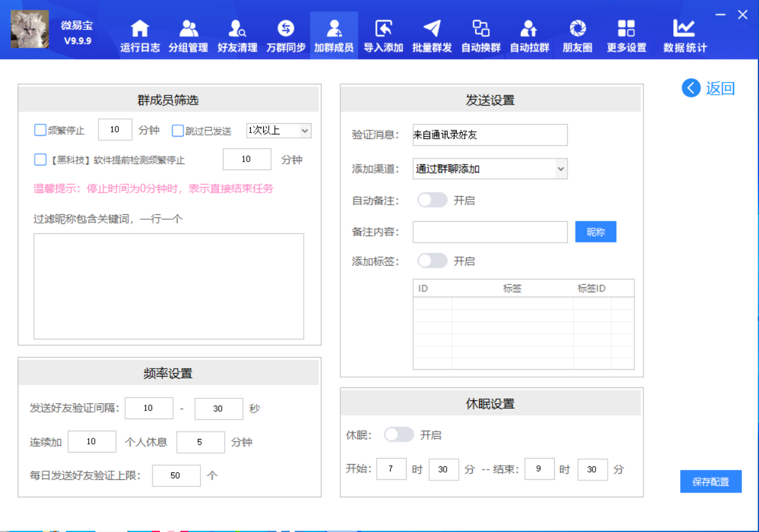Open the 自动换群 auto-switch group tool
This screenshot has width=759, height=532.
[480, 35]
